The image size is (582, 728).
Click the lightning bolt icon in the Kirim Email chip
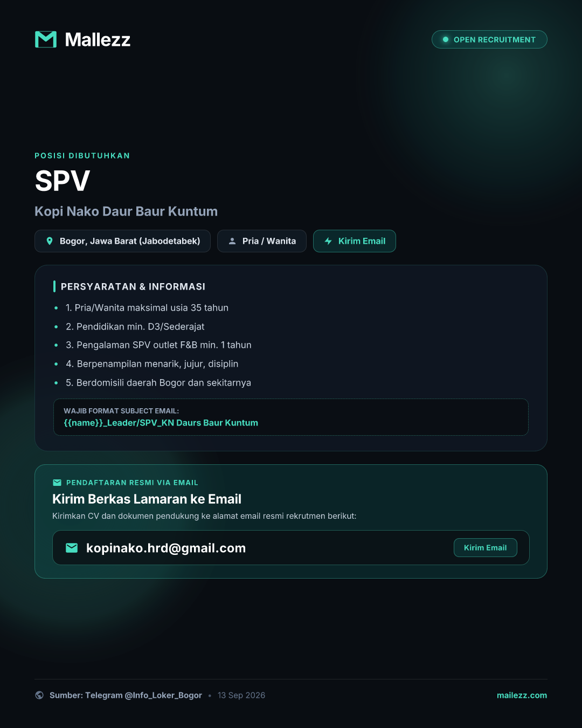tap(328, 241)
